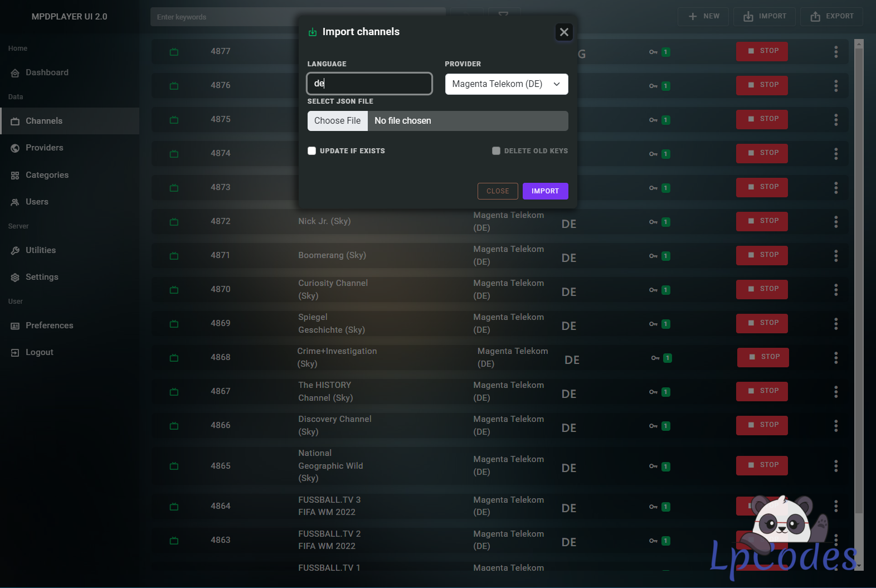Click the vertical scrollbar of channel list
The width and height of the screenshot is (876, 588).
[859, 279]
